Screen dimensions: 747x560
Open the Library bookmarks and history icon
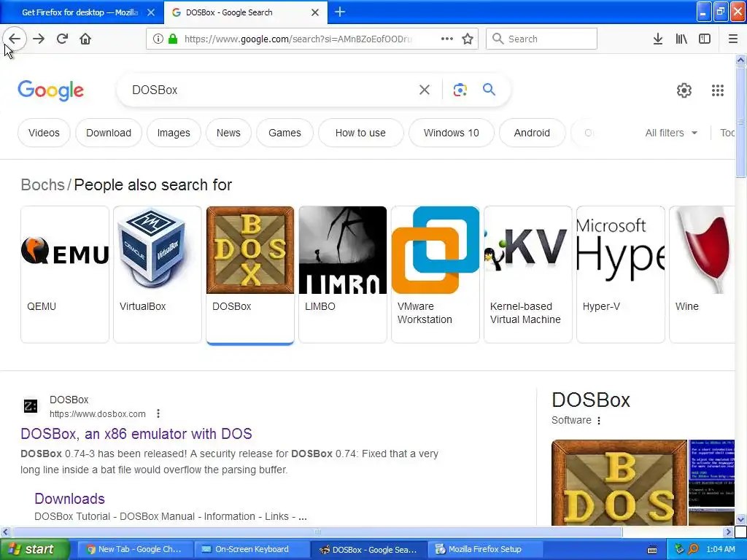[681, 39]
